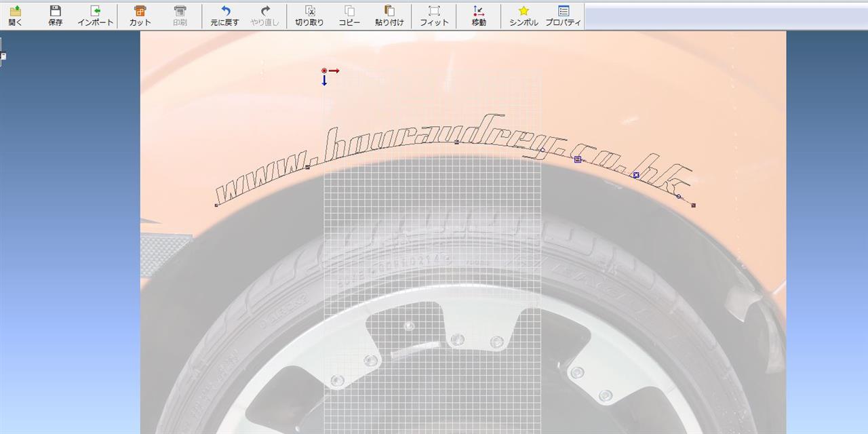Click the right end anchor of text path
Image resolution: width=868 pixels, height=434 pixels.
693,205
